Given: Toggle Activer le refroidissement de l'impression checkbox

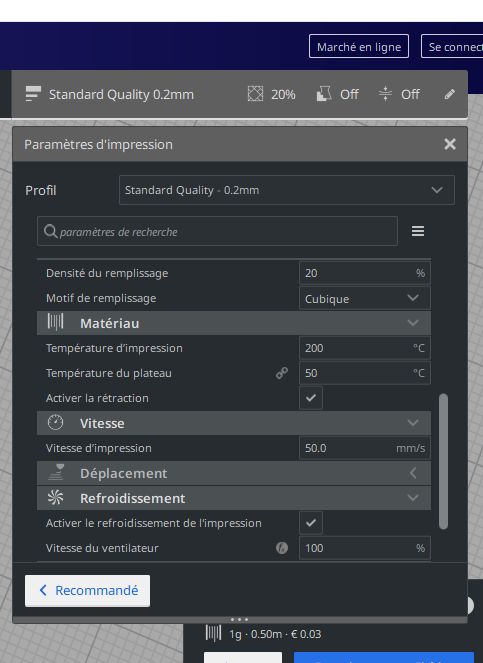Looking at the screenshot, I should pos(311,523).
